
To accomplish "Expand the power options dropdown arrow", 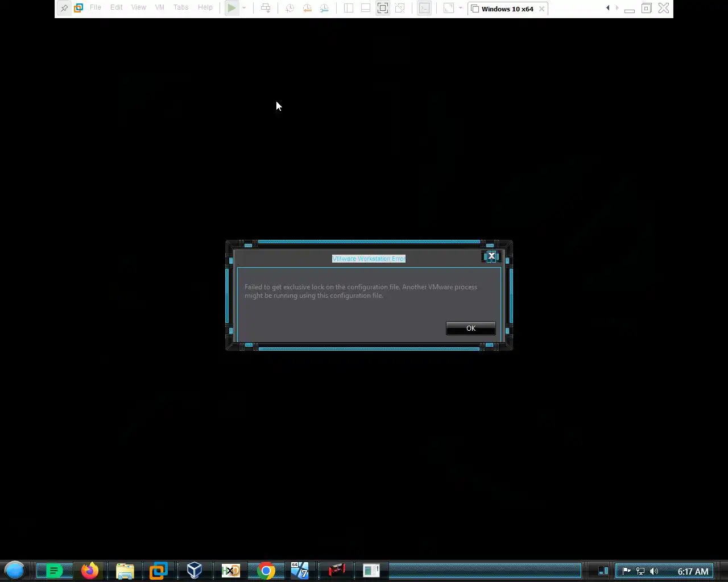I will [x=244, y=8].
